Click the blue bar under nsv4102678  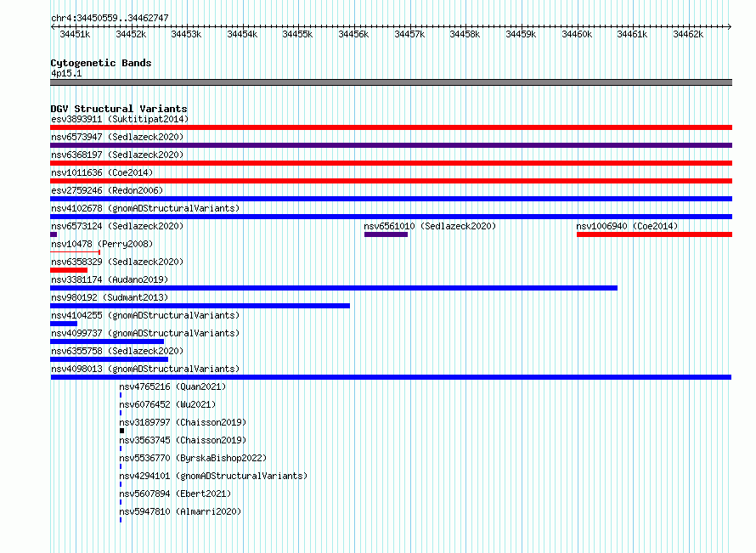point(391,217)
